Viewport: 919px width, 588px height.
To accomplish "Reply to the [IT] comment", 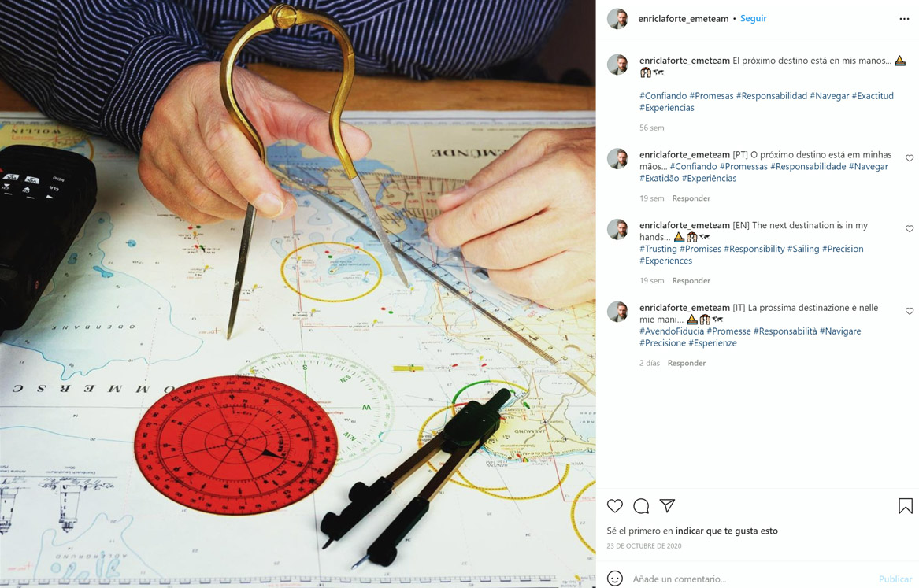I will point(687,363).
